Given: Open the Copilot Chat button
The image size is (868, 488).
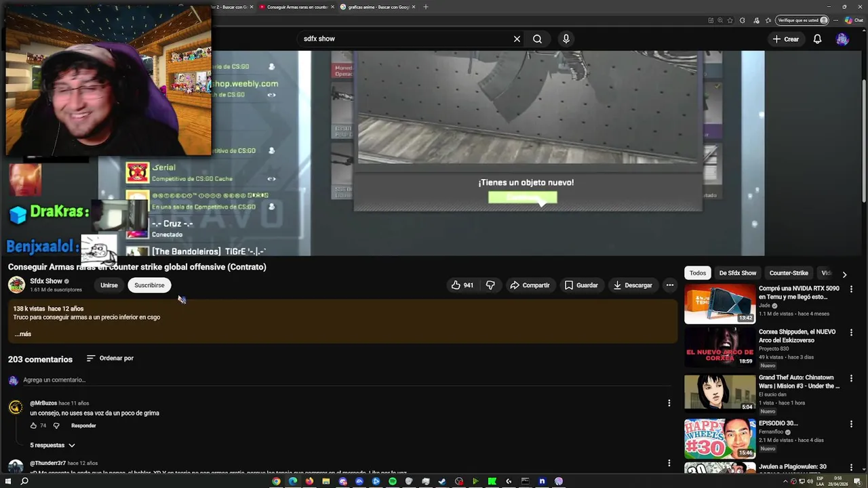Looking at the screenshot, I should click(853, 20).
